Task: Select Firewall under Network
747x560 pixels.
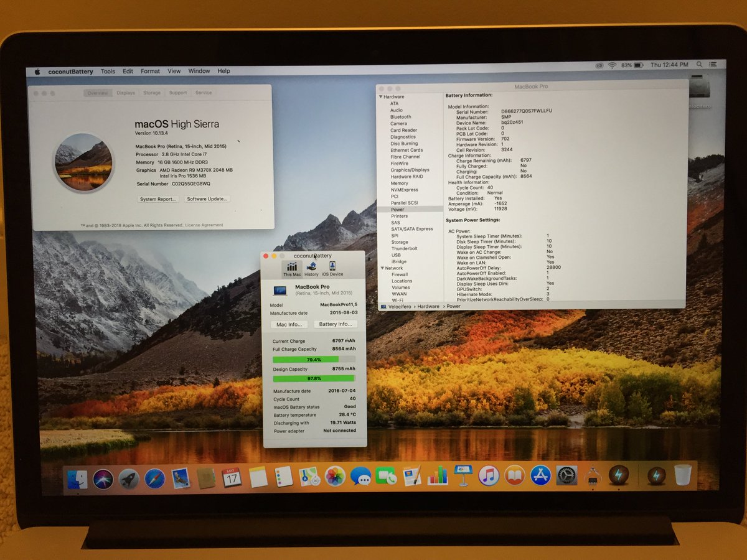Action: tap(400, 274)
